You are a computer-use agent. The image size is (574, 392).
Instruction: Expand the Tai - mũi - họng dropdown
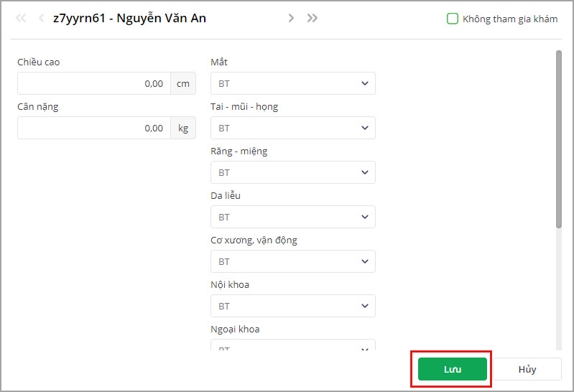pos(292,128)
